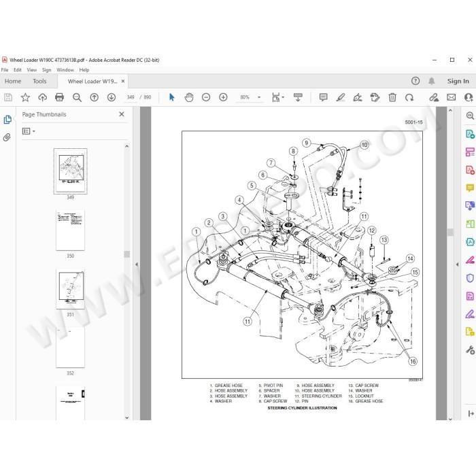
Task: Click the page number 349 field
Action: click(131, 97)
